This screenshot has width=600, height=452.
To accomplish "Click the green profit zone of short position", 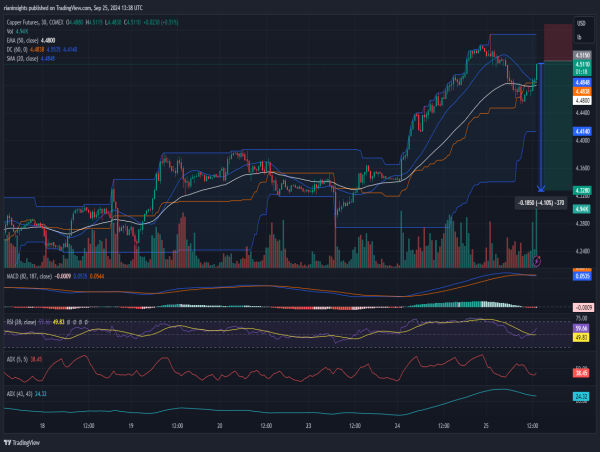I will [x=558, y=126].
